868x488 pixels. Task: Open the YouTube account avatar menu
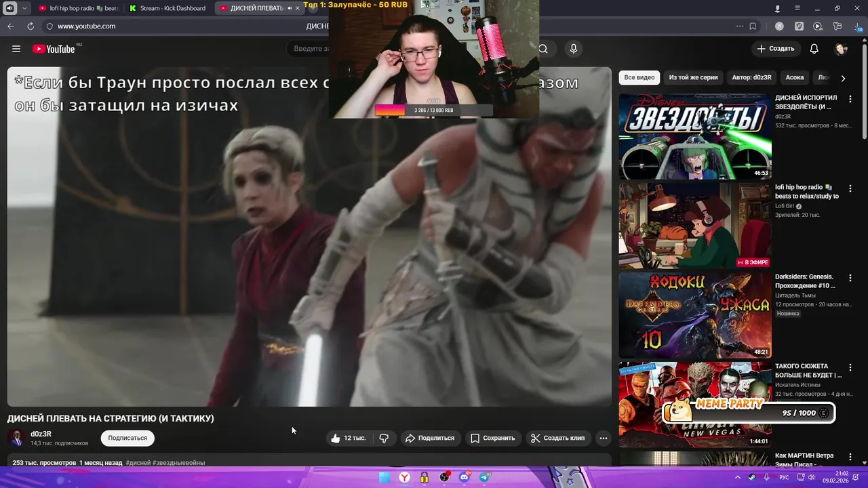click(x=842, y=49)
